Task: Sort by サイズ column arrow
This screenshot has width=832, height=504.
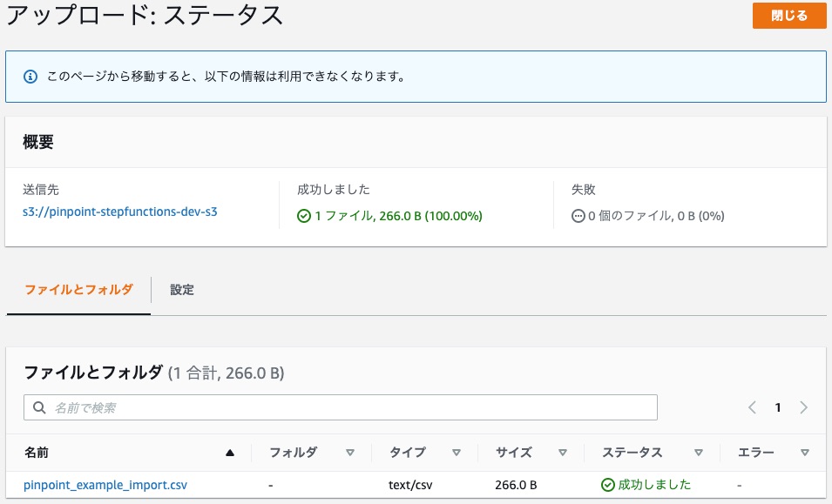Action: pyautogui.click(x=563, y=453)
